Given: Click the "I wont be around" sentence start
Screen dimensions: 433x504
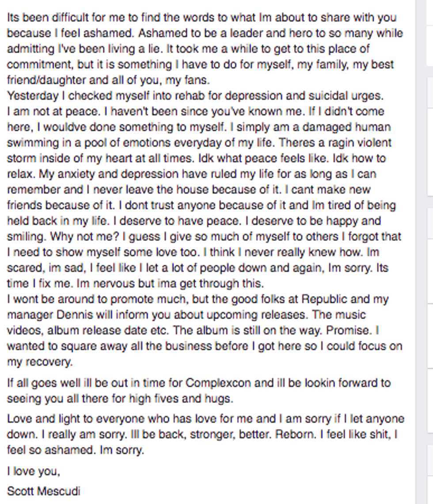Looking at the screenshot, I should pos(49,299).
